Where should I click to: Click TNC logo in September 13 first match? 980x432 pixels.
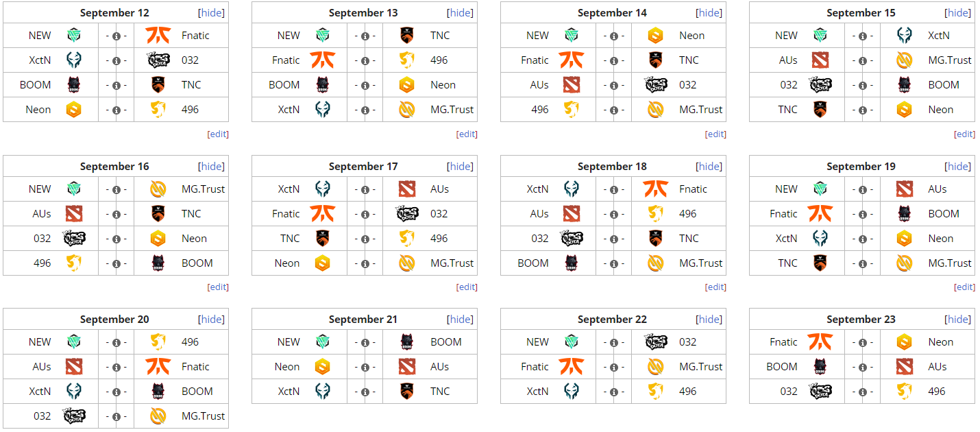(x=407, y=36)
